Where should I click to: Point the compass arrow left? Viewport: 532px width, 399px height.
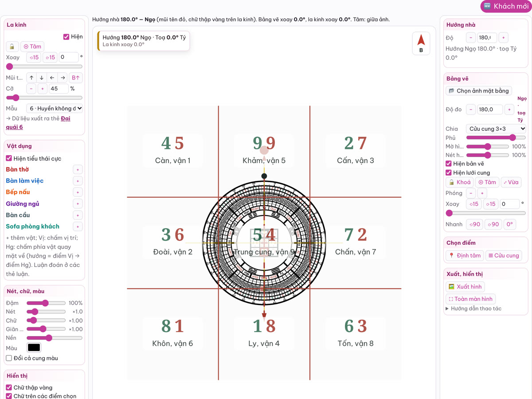pyautogui.click(x=52, y=78)
